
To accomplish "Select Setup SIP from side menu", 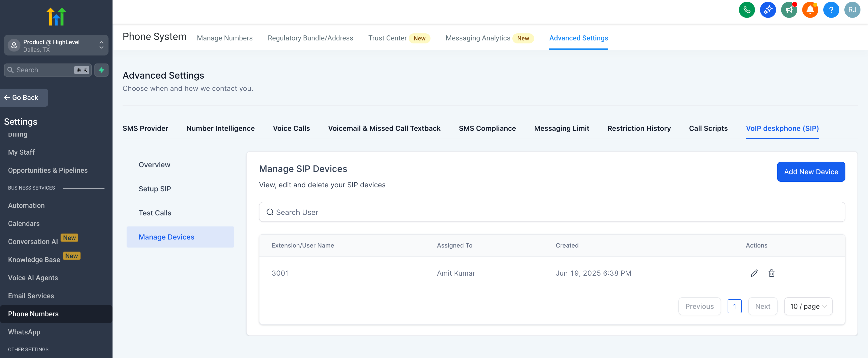I will (x=155, y=189).
